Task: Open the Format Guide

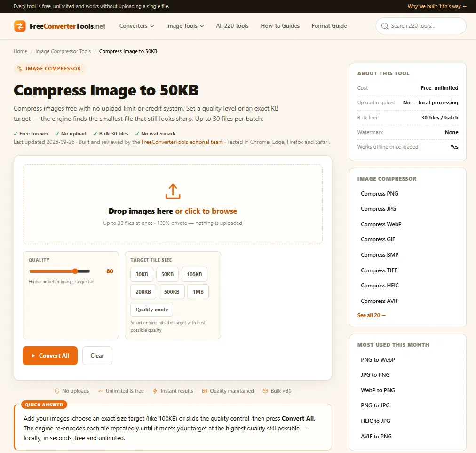Action: tap(329, 26)
